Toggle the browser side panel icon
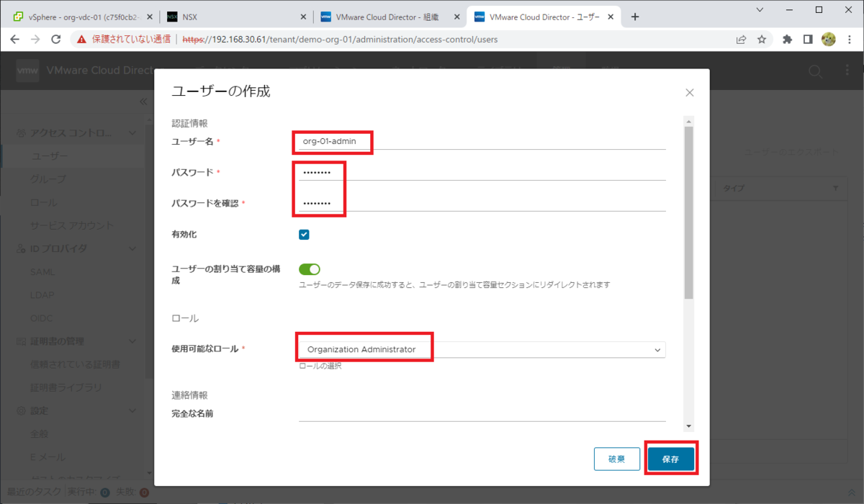864x504 pixels. [808, 40]
